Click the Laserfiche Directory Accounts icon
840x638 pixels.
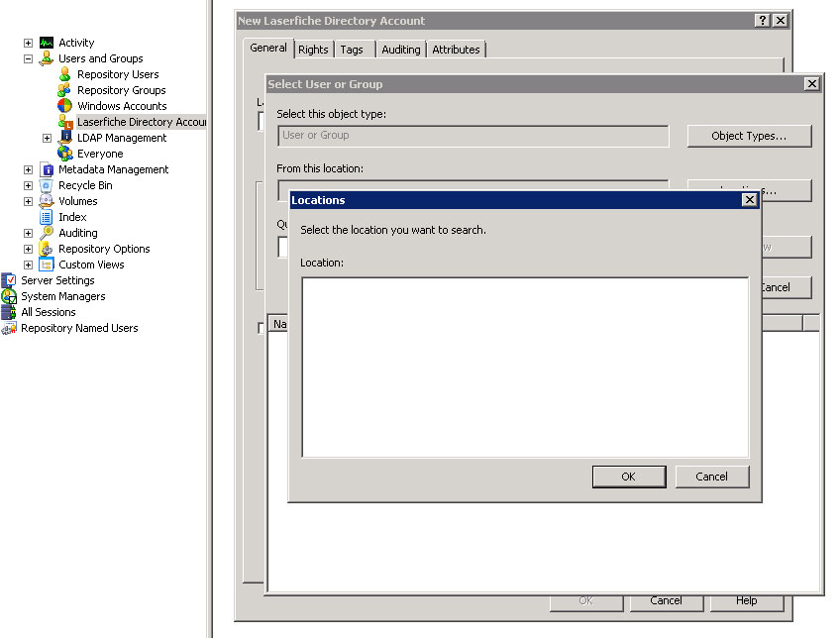click(x=65, y=122)
